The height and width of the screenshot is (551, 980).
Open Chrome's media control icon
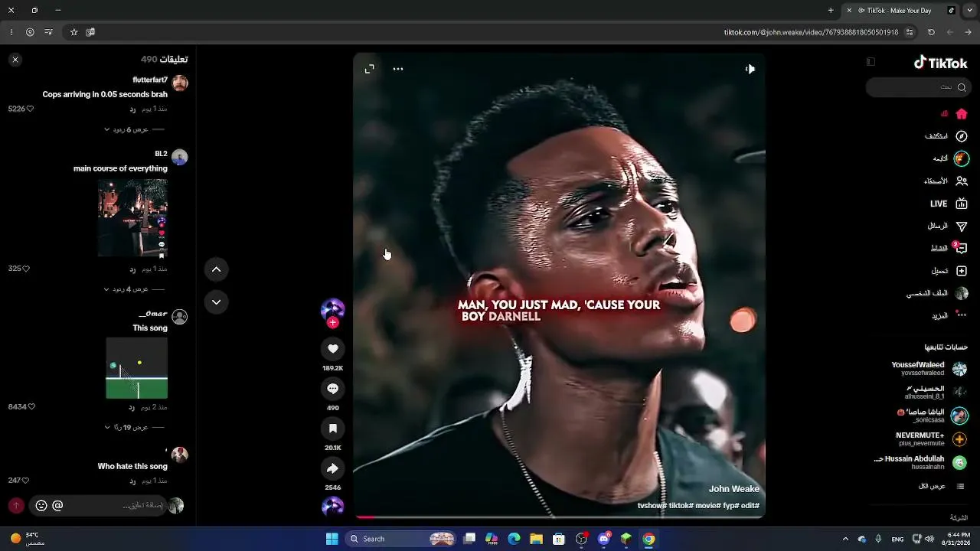pos(49,32)
